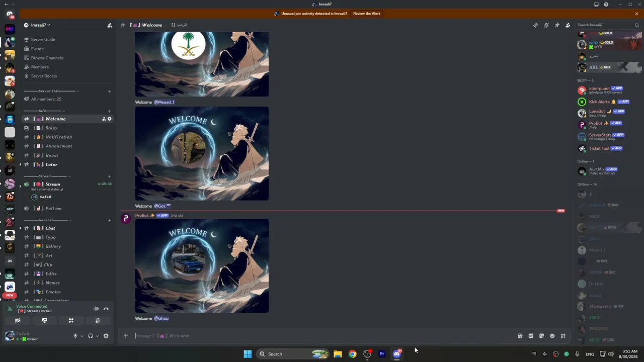
Task: Open File Explorer from the taskbar
Action: 338,354
